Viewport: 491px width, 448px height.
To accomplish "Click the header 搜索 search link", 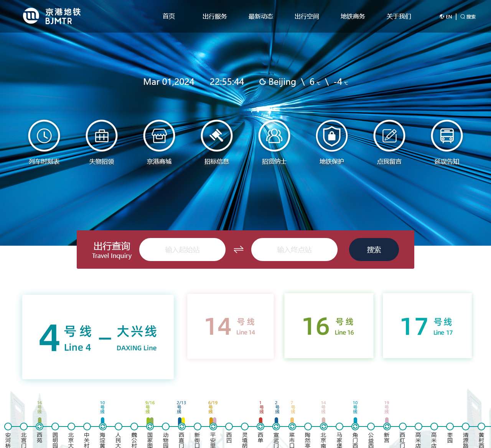I will (468, 17).
